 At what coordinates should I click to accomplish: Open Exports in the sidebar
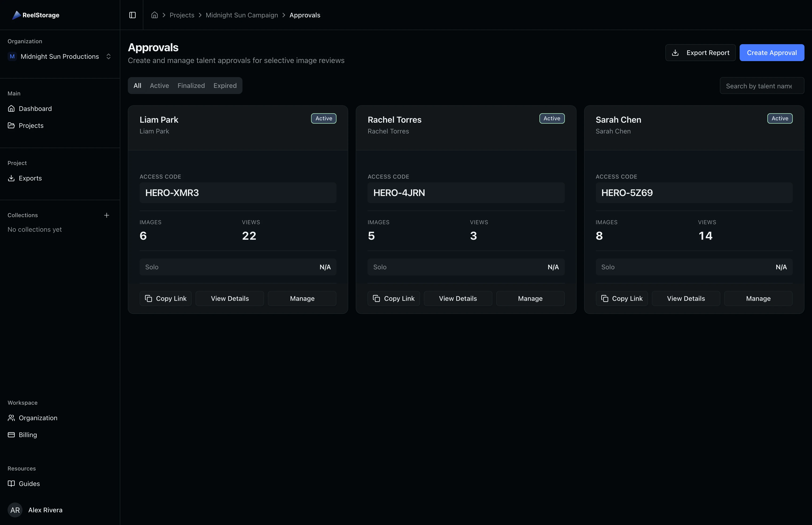point(30,178)
